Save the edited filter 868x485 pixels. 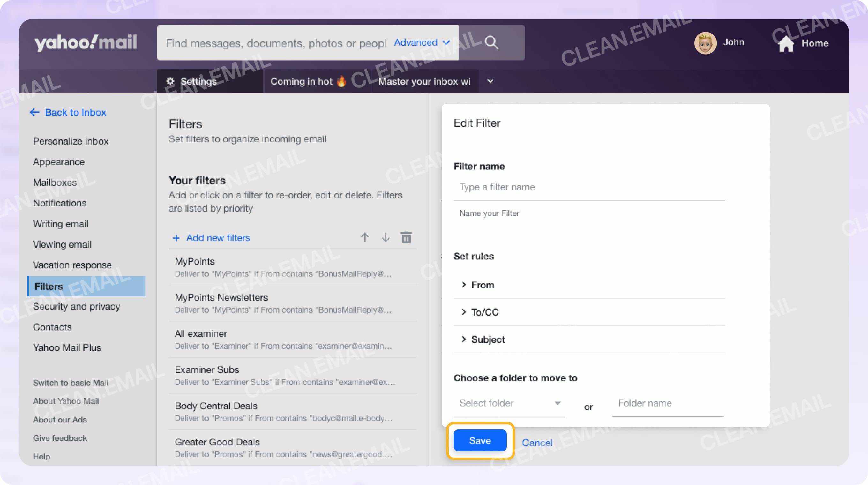[480, 440]
